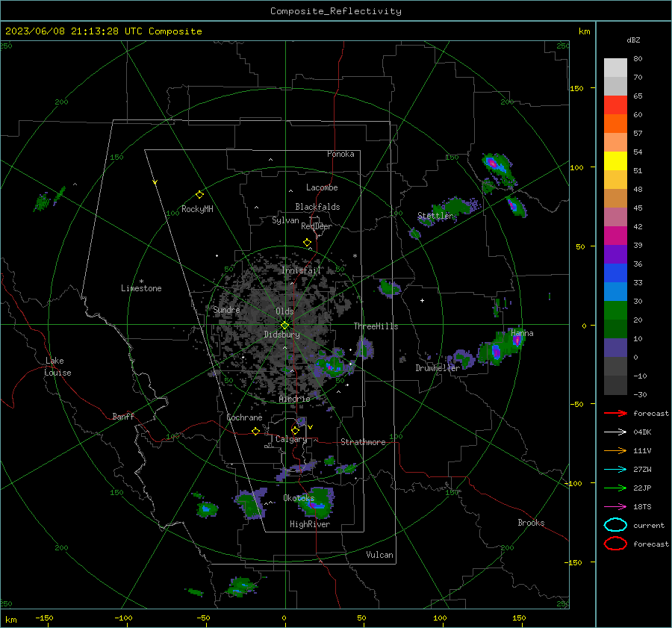
Task: Click the yellow radar-center diamond near Olds
Action: coord(284,326)
